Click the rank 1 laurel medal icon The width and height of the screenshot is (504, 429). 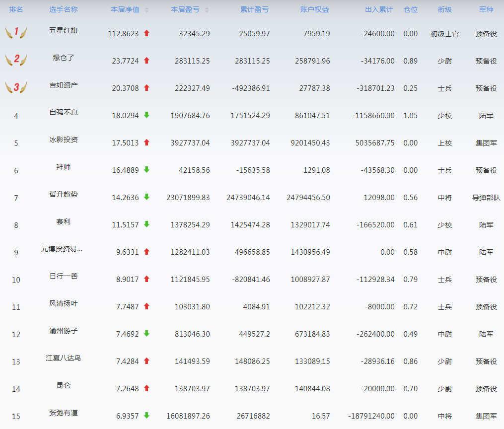tap(16, 32)
